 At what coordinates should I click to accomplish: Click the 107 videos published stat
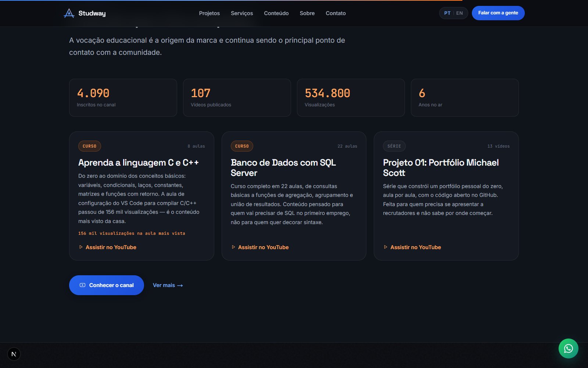(x=237, y=98)
